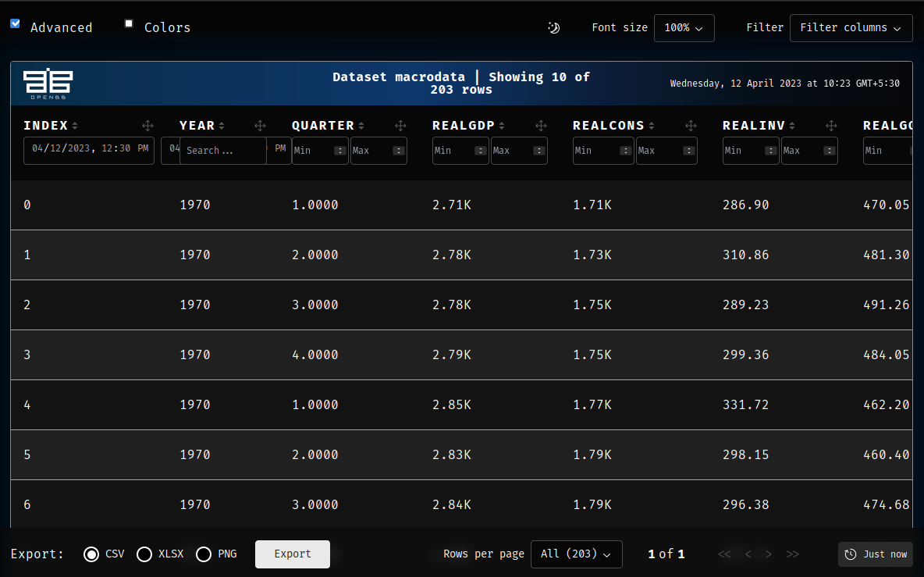924x577 pixels.
Task: Click the QUARTER Max stepper icon
Action: pos(399,151)
